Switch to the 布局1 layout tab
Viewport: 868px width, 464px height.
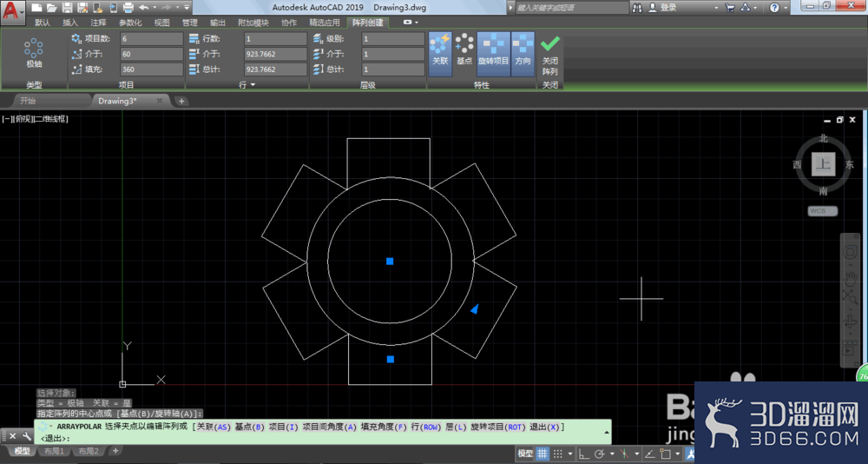pyautogui.click(x=53, y=451)
